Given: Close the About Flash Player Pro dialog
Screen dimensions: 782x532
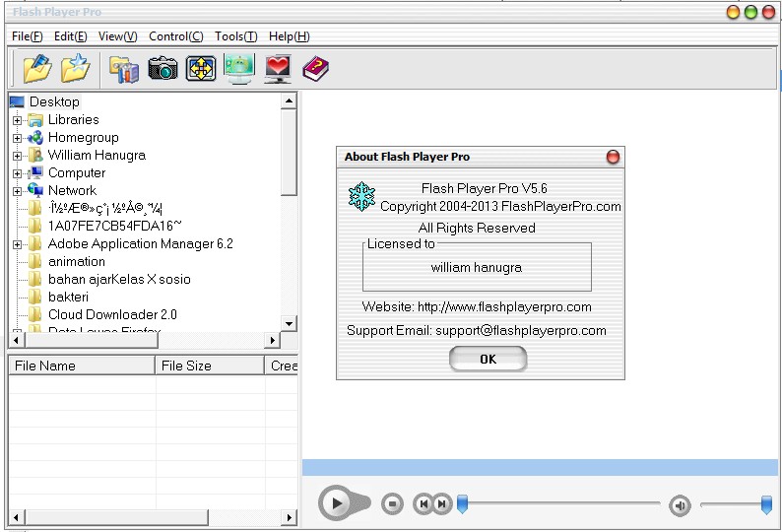Looking at the screenshot, I should coord(613,157).
